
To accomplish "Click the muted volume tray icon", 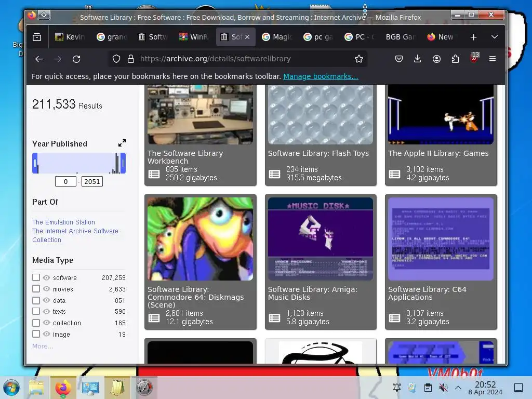I will [443, 387].
